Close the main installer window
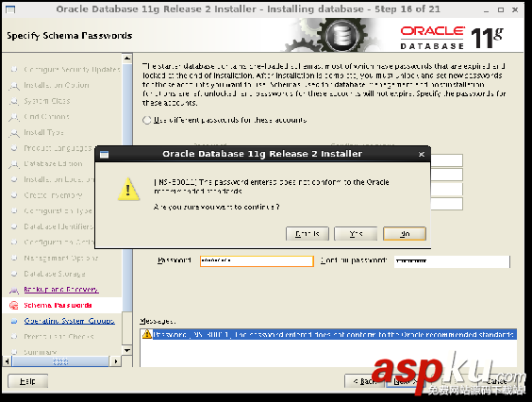532x402 pixels. 515,9
